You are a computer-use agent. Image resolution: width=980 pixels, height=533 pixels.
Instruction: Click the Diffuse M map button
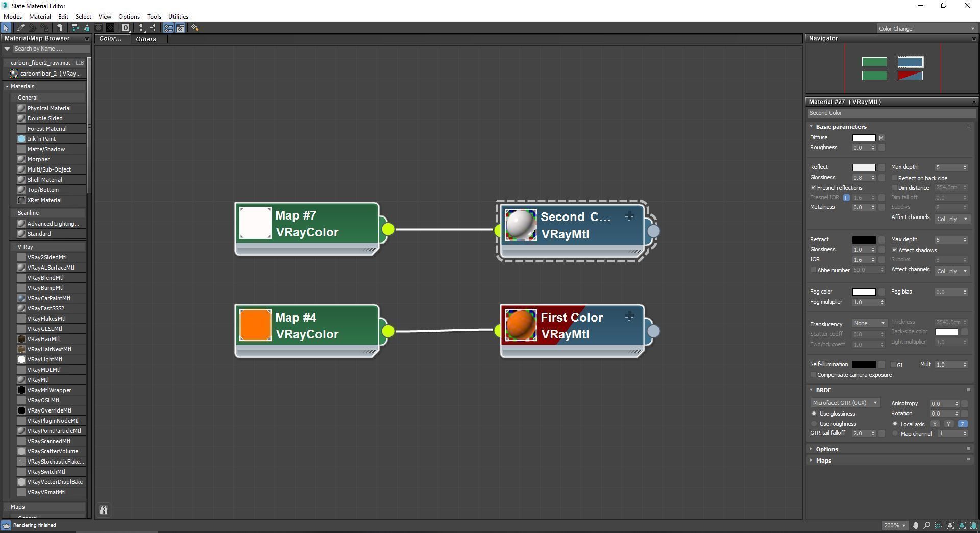point(881,138)
